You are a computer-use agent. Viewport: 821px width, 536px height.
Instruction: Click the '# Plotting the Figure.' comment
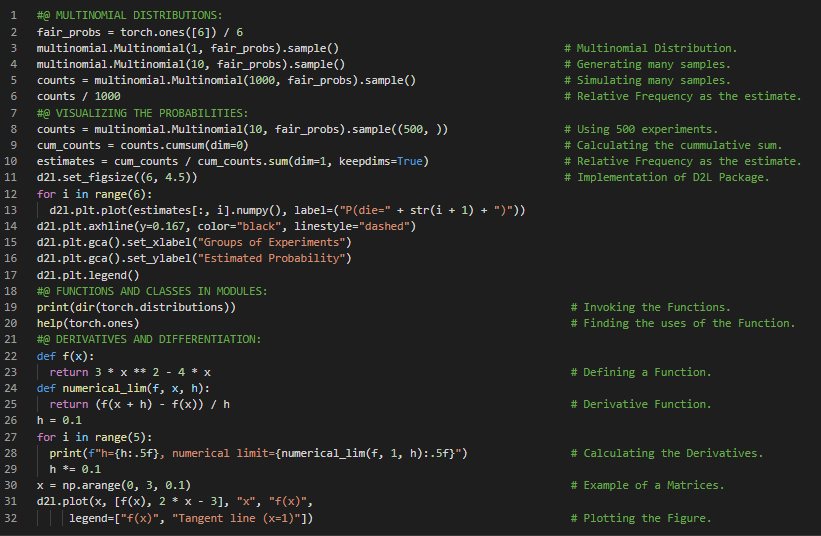point(640,518)
